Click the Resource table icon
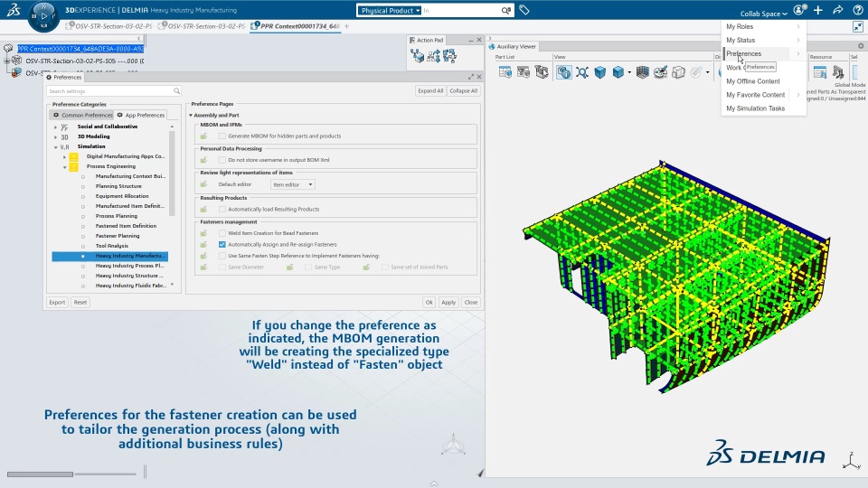The width and height of the screenshot is (868, 488). pos(820,72)
